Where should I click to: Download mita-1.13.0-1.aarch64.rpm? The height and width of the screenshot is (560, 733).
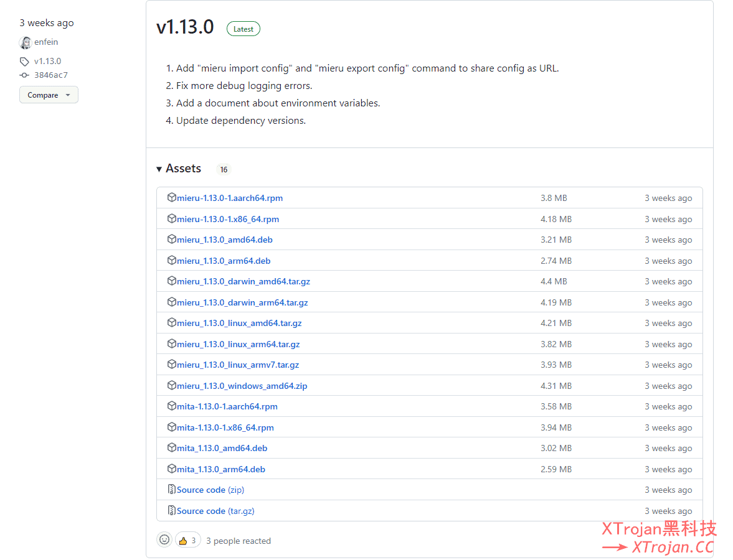tap(227, 406)
